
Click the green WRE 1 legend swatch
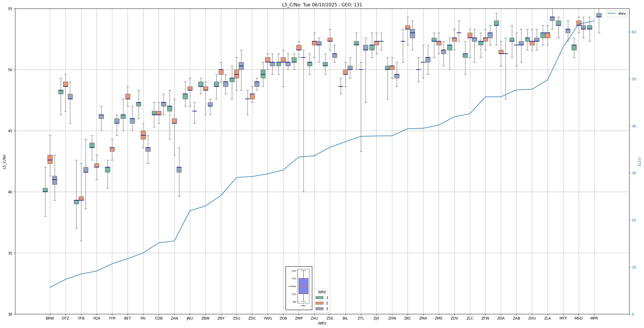[319, 298]
